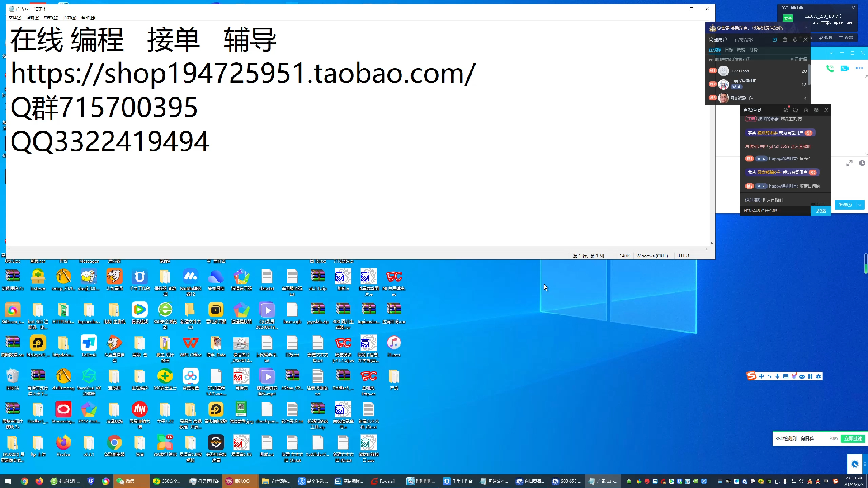
Task: Expand QQ chat window title dropdown chevron
Action: [x=831, y=53]
